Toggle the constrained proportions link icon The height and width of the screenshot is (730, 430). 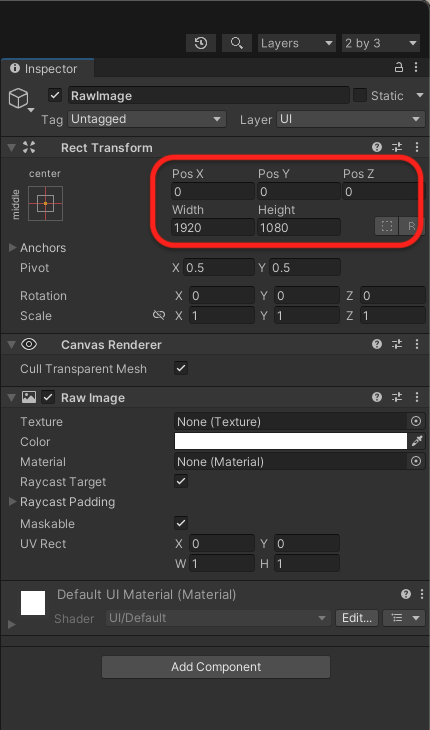coord(159,316)
